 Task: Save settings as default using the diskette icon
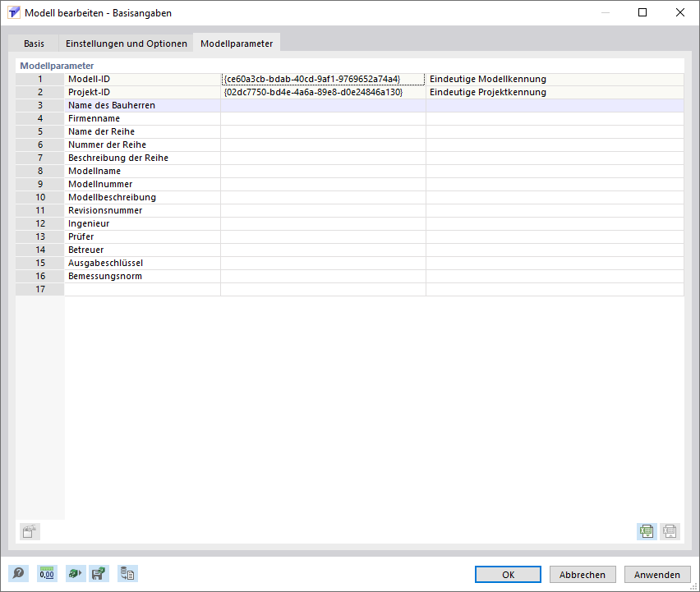(x=99, y=573)
